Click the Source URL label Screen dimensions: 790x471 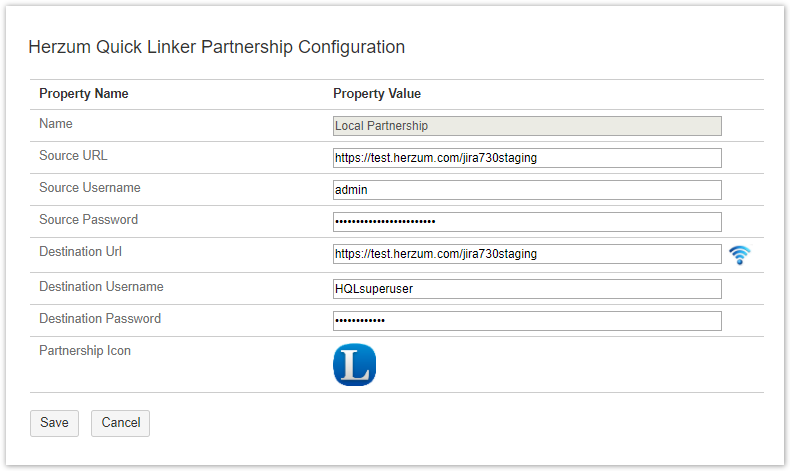click(x=73, y=156)
